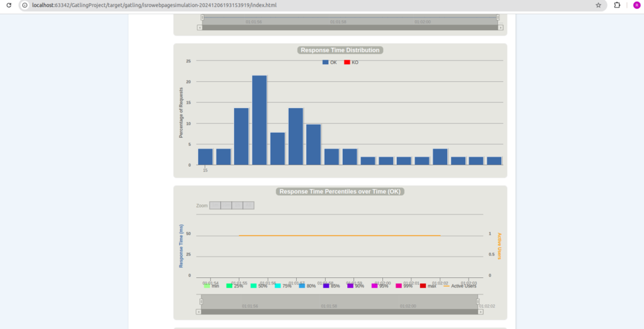Open the browser profile avatar
Image resolution: width=644 pixels, height=329 pixels.
pyautogui.click(x=636, y=5)
